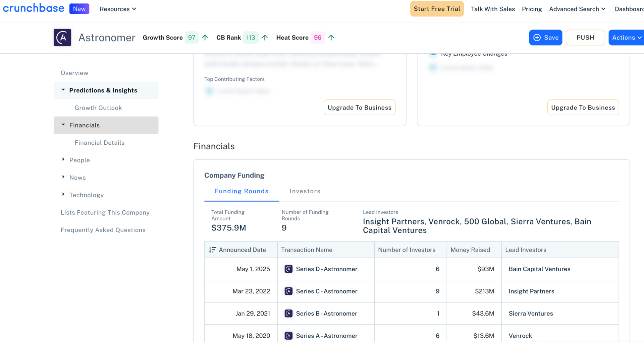The height and width of the screenshot is (342, 644).
Task: Click Talk With Sales link
Action: coord(493,9)
